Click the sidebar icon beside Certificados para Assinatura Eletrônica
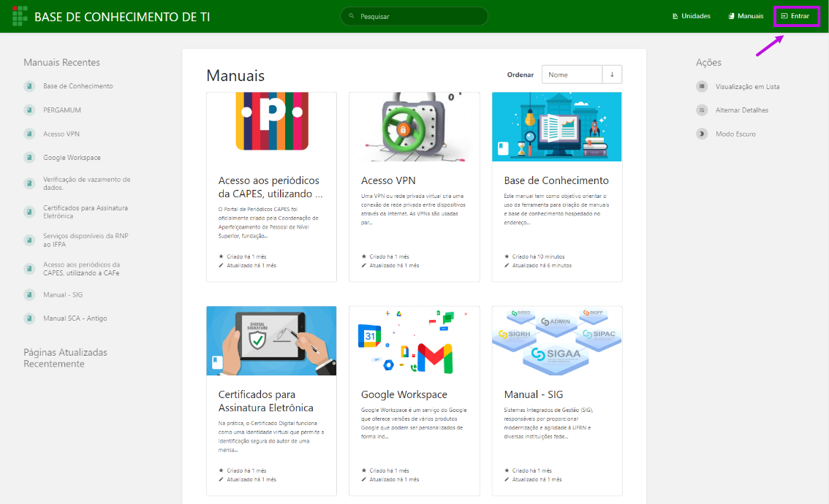The image size is (829, 504). click(x=29, y=212)
